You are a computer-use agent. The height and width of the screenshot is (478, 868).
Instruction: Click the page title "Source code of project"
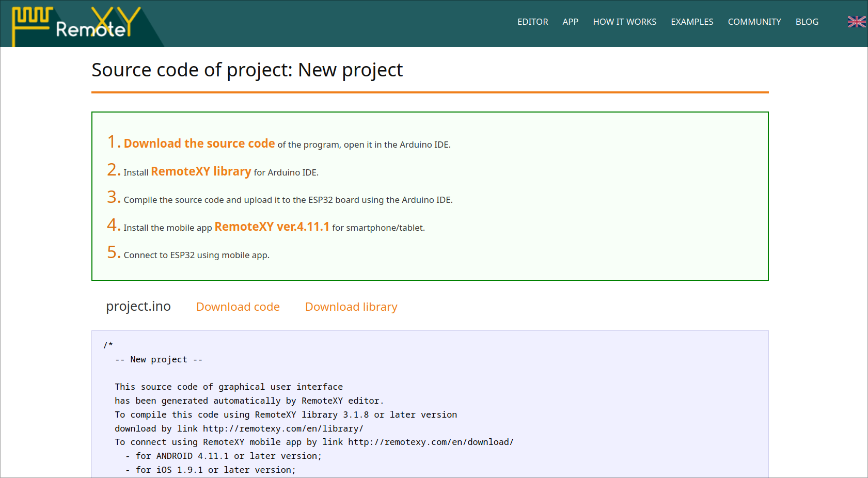click(247, 70)
